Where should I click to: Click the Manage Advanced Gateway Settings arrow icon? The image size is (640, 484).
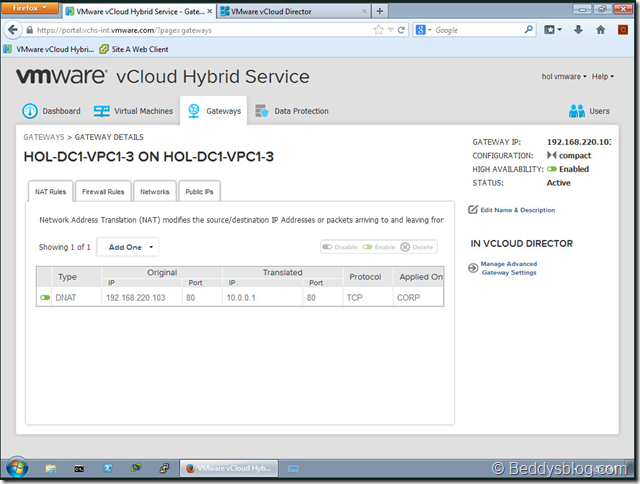(x=473, y=268)
